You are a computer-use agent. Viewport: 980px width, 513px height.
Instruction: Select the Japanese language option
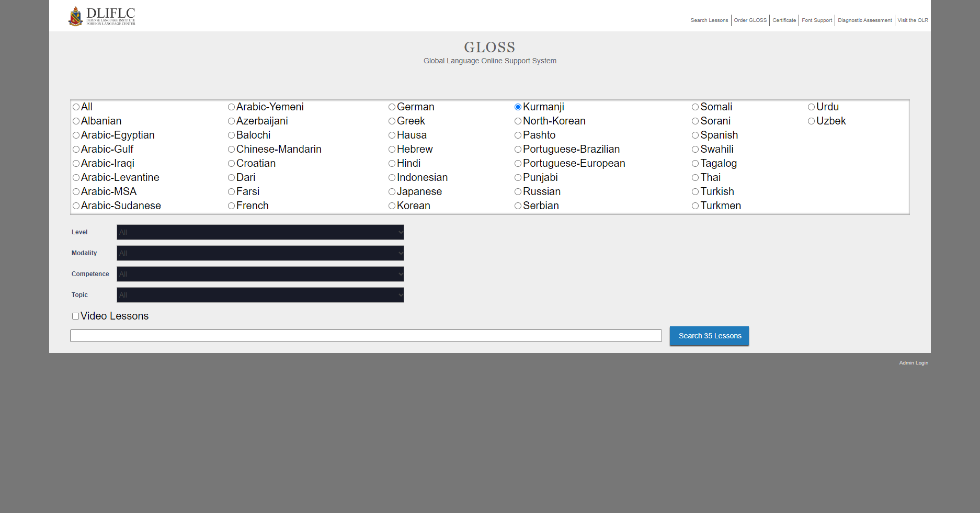pos(392,191)
